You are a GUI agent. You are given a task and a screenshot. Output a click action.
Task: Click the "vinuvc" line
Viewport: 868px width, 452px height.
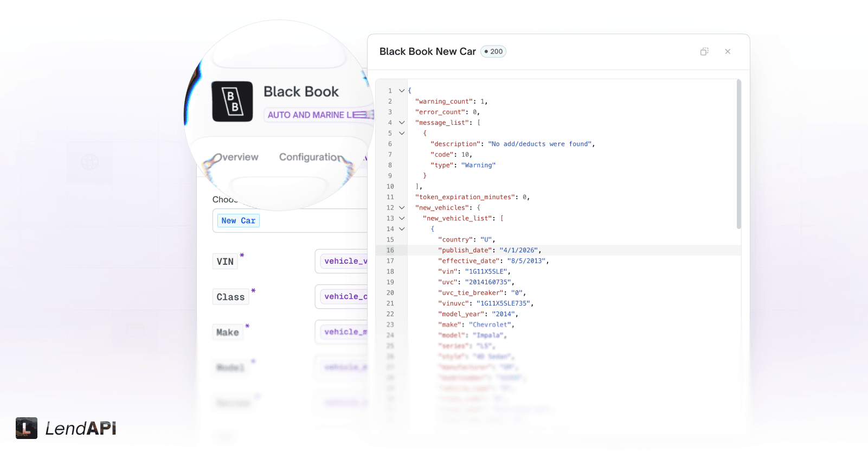[x=486, y=303]
